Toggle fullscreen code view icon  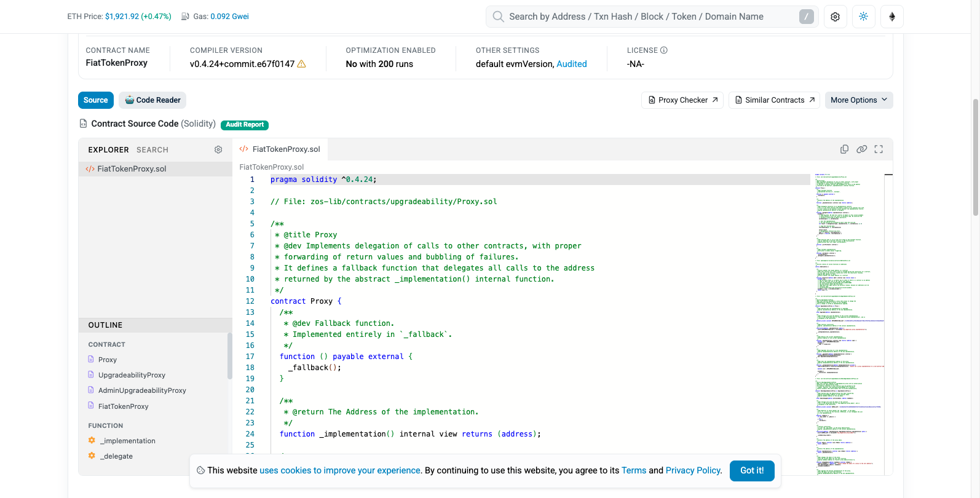pyautogui.click(x=879, y=149)
